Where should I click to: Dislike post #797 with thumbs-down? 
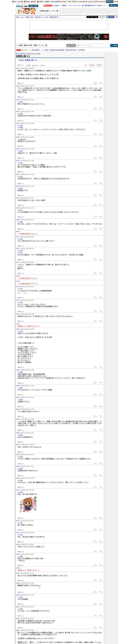pyautogui.click(x=101, y=580)
